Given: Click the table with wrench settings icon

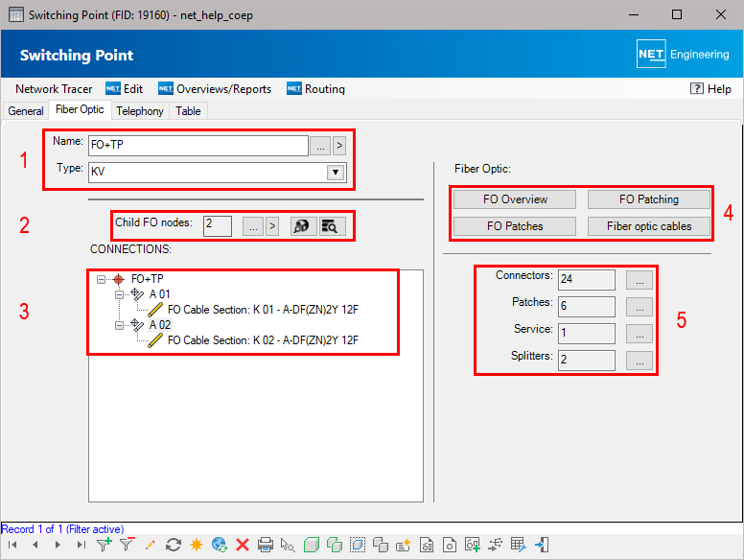Looking at the screenshot, I should pos(518,545).
